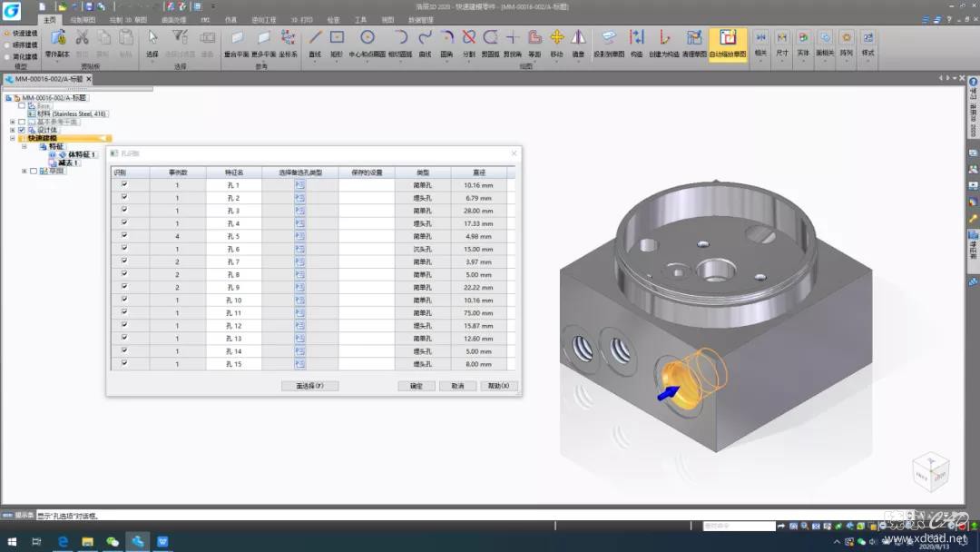Click hole type selector icon for 孔 5
The width and height of the screenshot is (980, 552).
[299, 236]
